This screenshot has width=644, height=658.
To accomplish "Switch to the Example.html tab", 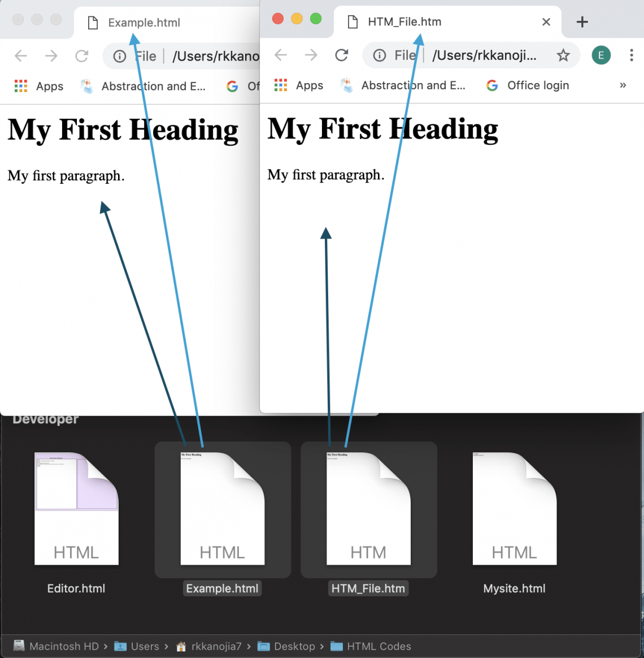I will (x=144, y=23).
